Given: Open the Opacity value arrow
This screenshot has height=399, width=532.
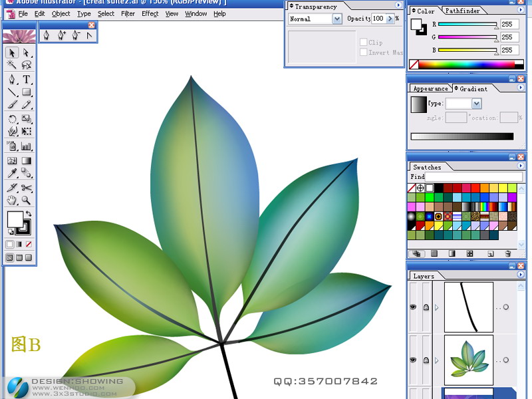Looking at the screenshot, I should (x=390, y=19).
